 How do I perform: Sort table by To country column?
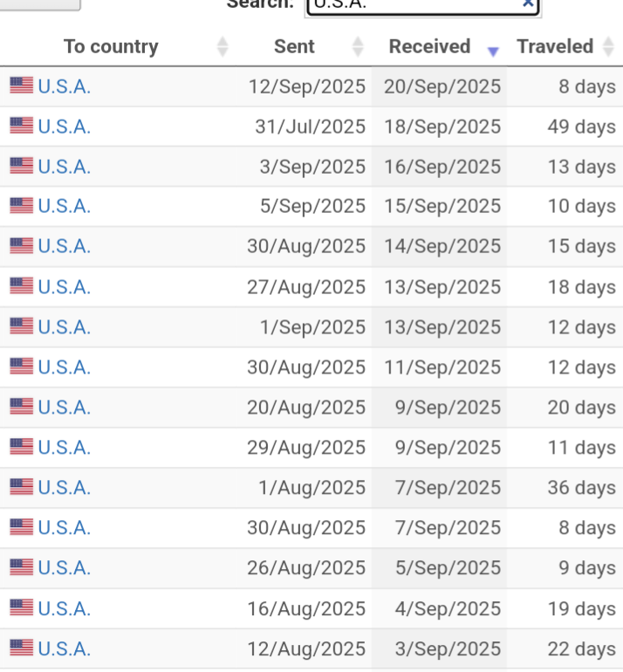coord(111,47)
